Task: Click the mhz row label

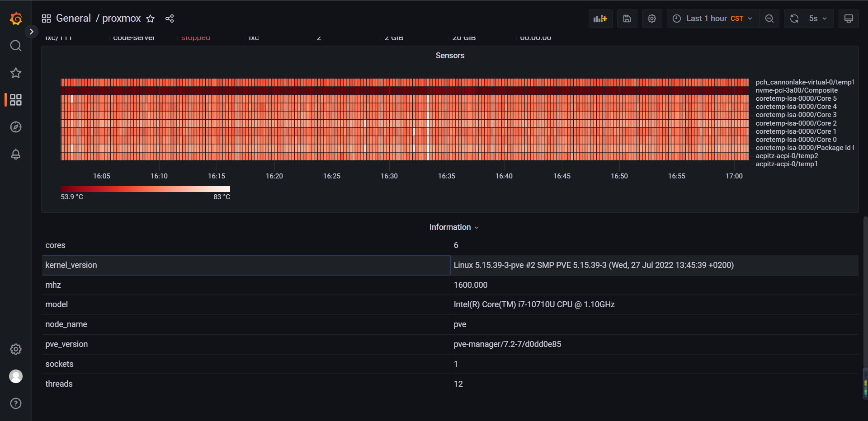Action: point(53,285)
